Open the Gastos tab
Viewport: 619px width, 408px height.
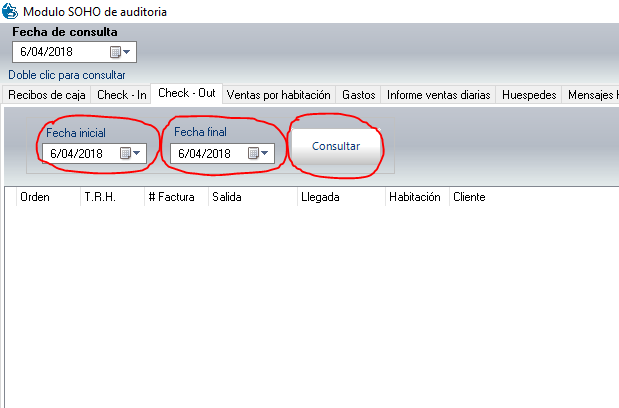click(358, 95)
